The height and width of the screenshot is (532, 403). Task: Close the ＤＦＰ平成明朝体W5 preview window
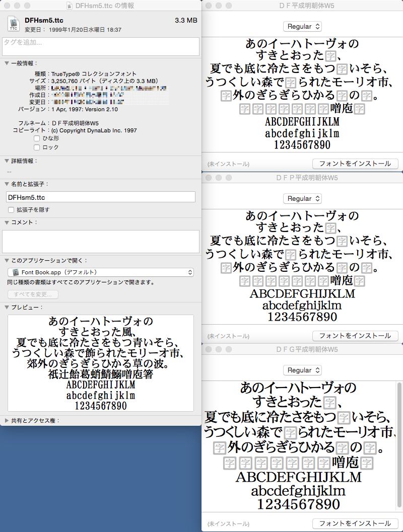click(x=209, y=178)
